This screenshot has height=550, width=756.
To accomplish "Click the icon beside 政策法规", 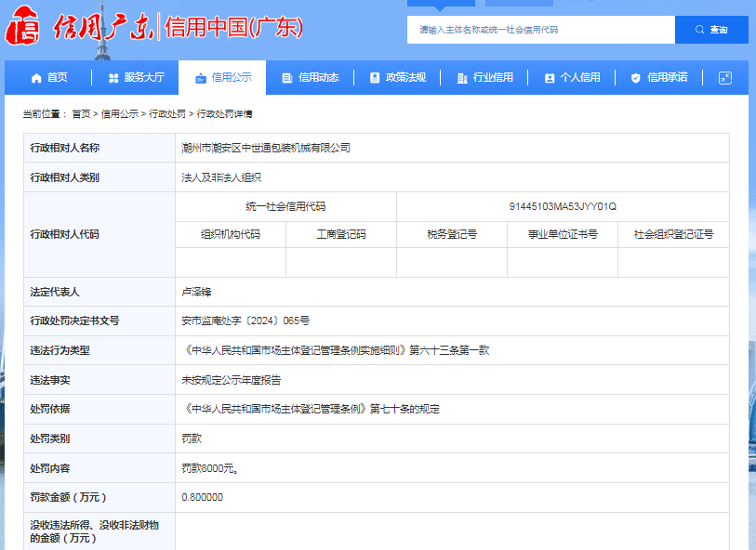I will (x=375, y=77).
